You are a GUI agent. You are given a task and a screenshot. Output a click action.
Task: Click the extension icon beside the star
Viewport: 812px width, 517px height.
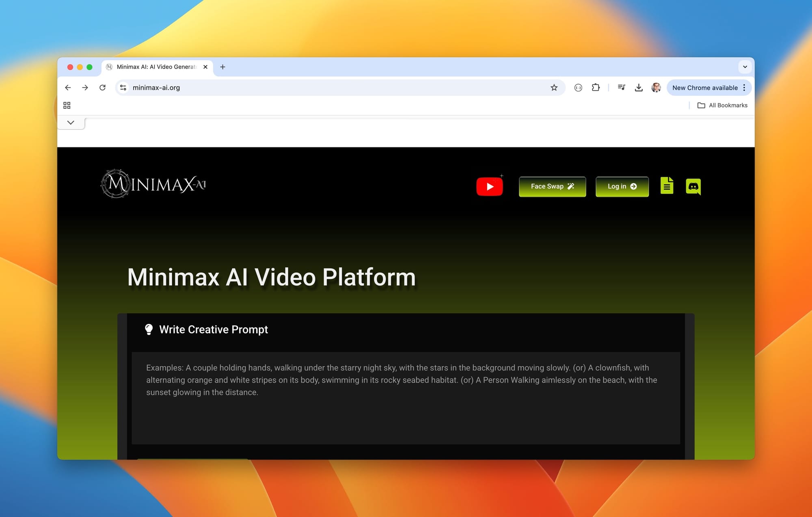click(x=578, y=88)
